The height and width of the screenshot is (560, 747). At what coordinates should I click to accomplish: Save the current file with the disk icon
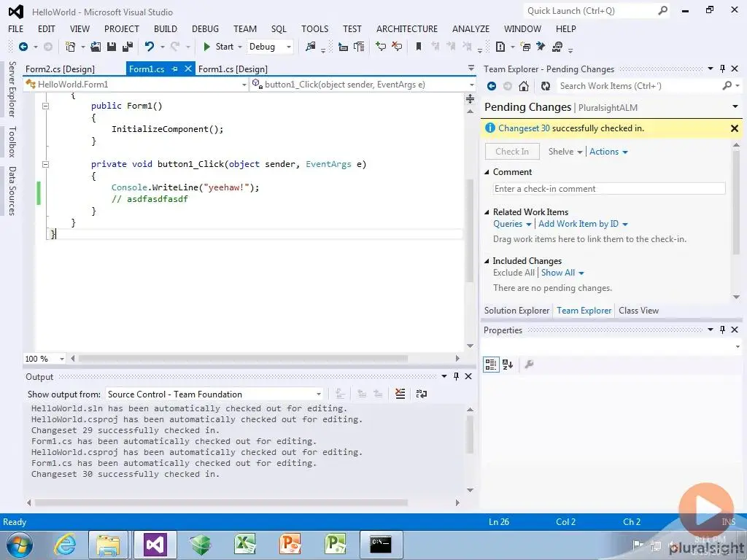[x=112, y=47]
